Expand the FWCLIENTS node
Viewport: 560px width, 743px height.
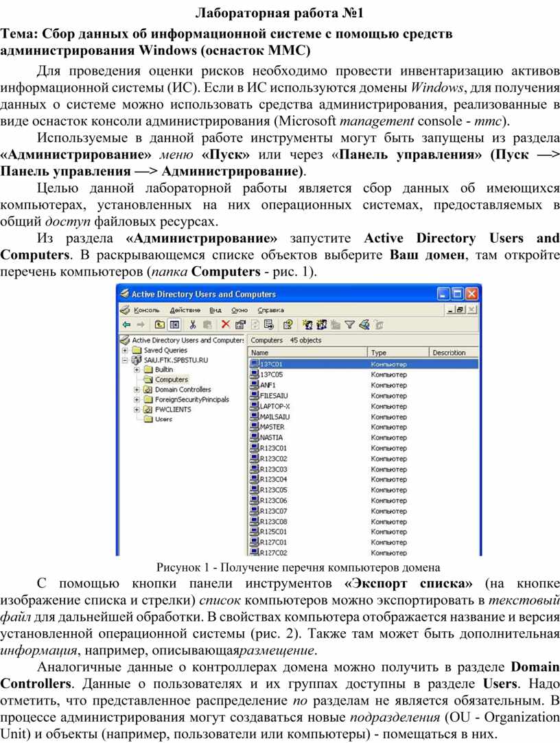pos(137,410)
